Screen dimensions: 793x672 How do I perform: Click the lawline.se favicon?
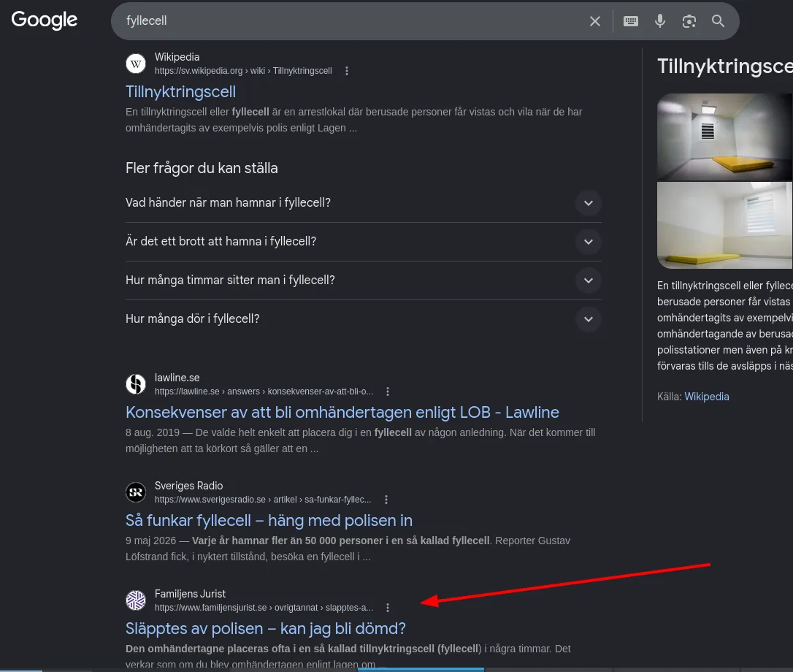coord(136,384)
